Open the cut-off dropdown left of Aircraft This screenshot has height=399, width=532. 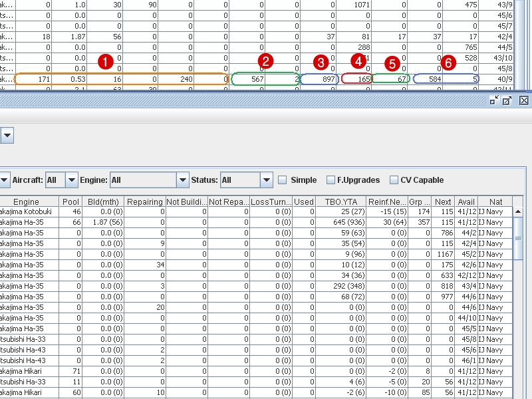pos(4,180)
